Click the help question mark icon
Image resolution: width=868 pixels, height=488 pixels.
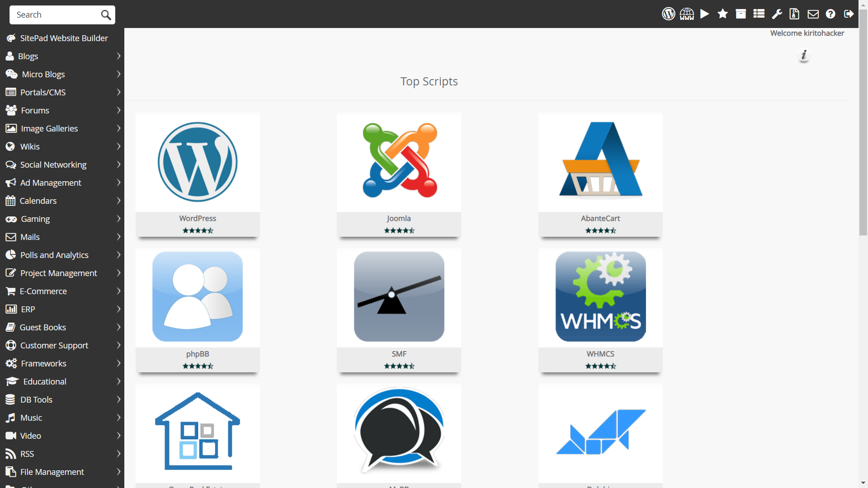click(x=830, y=14)
